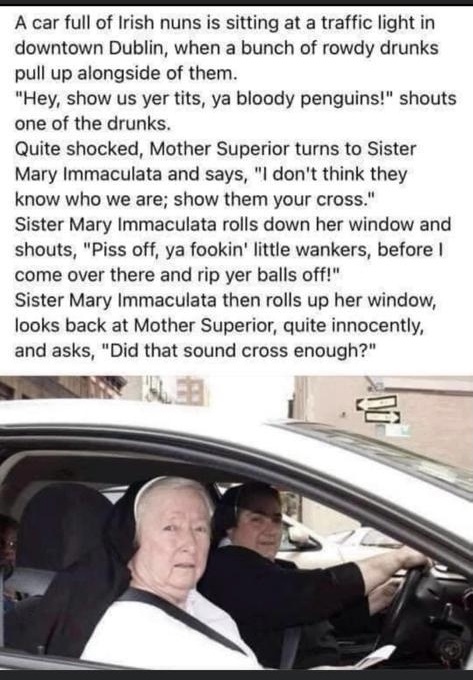Click the seatbelt strap across white habit
Screen dimensions: 473x680
(x=180, y=621)
